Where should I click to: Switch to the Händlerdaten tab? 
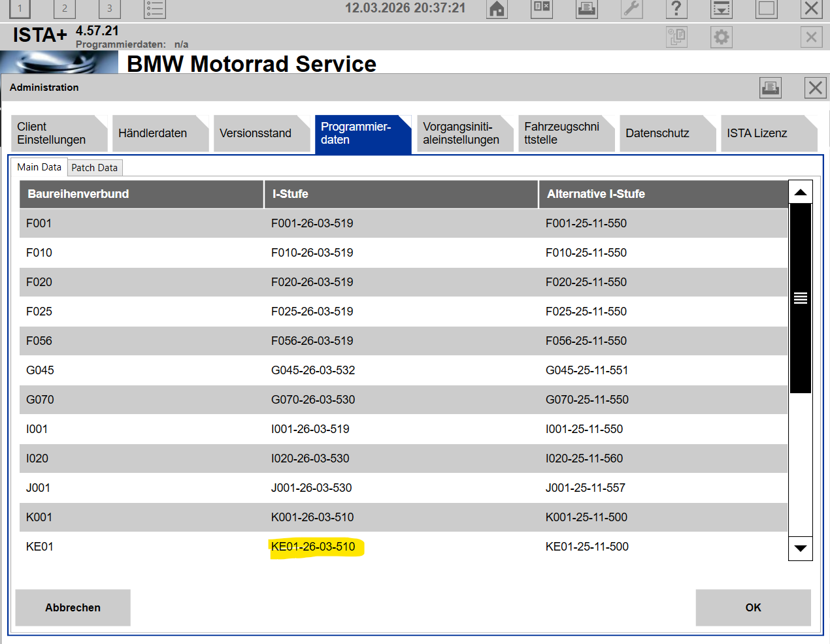pyautogui.click(x=153, y=133)
